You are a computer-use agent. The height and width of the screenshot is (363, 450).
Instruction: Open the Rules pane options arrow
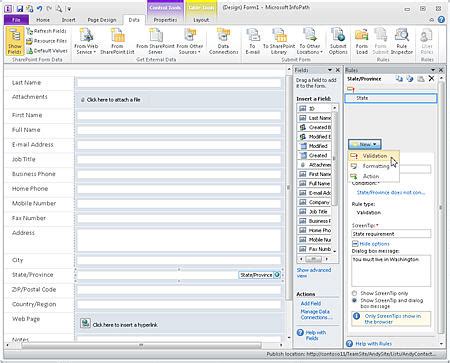tap(433, 70)
